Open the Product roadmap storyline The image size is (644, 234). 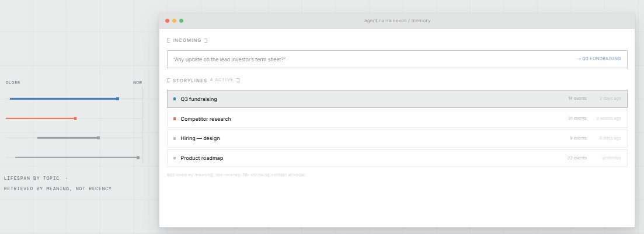click(397, 158)
